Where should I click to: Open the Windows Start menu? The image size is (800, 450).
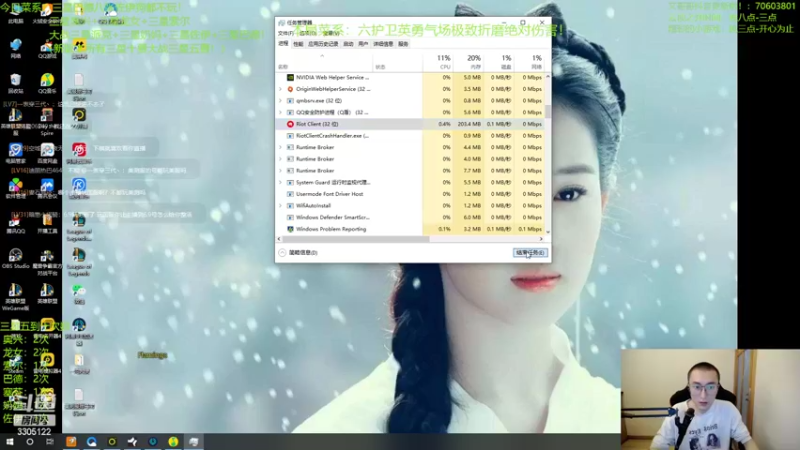(x=9, y=442)
